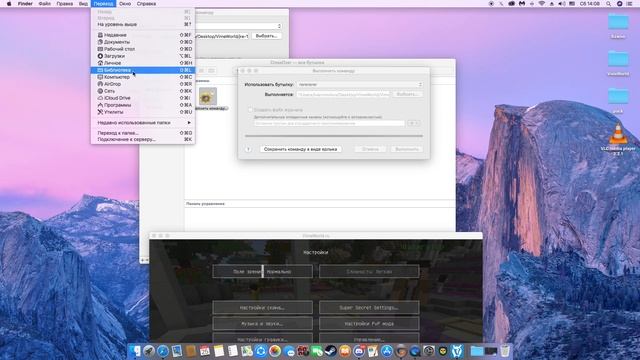Choose iCloud Drive in the menu
640x360 pixels.
click(143, 98)
